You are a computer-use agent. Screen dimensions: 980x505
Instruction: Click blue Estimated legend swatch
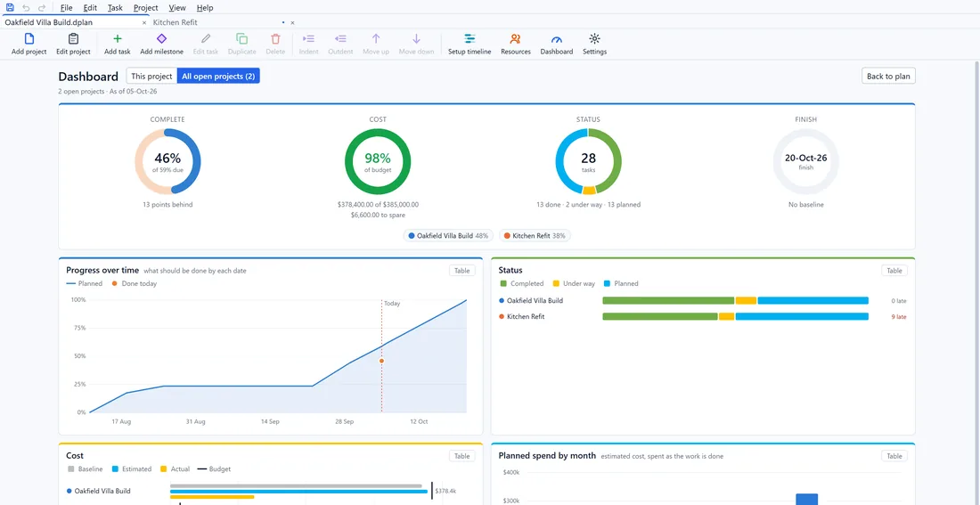(x=116, y=468)
